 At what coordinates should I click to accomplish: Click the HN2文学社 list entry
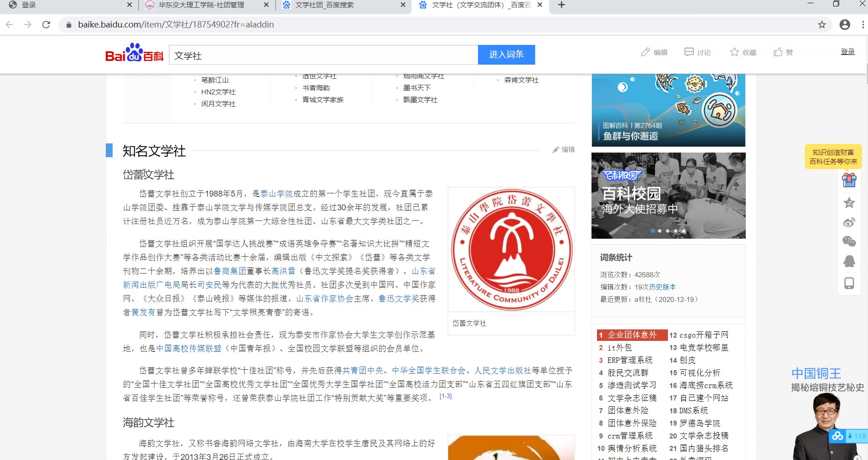218,92
